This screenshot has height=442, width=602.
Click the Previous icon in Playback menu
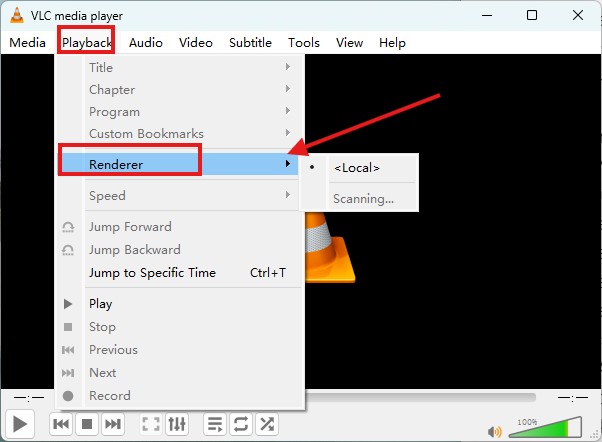click(x=68, y=350)
